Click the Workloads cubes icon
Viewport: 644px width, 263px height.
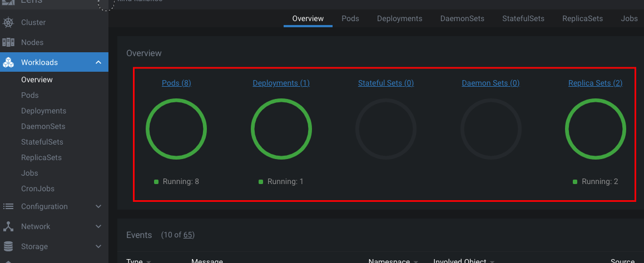(8, 63)
